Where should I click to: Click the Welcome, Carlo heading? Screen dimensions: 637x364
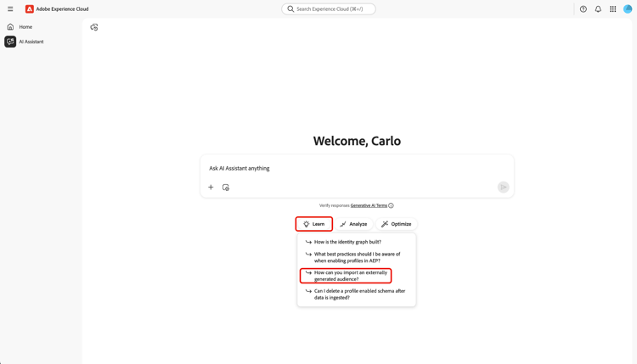[357, 141]
